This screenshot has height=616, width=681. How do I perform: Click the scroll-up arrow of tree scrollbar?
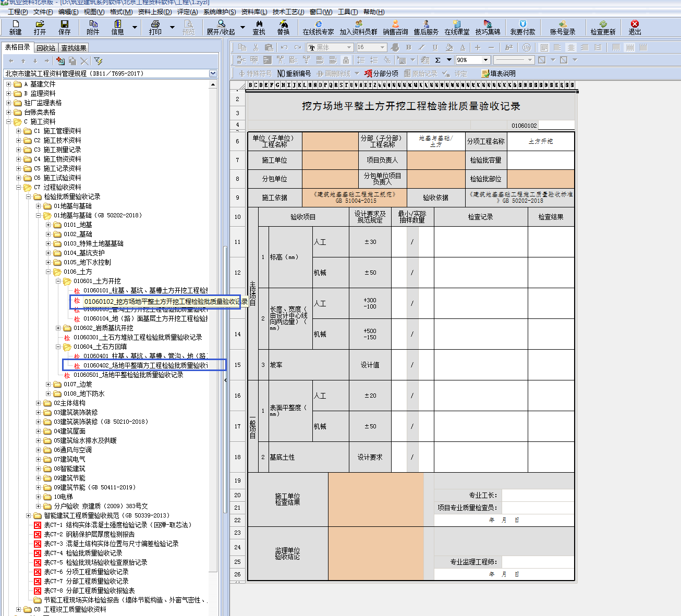213,84
